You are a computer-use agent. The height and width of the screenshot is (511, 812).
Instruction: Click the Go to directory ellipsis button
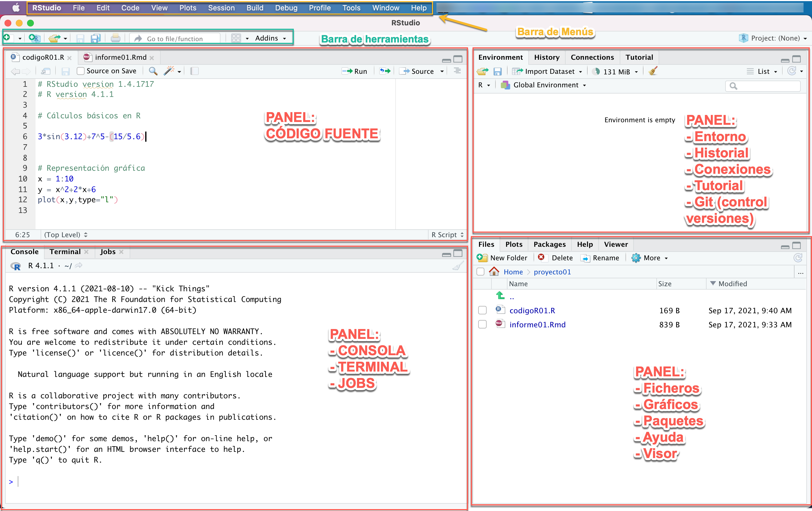(x=801, y=272)
